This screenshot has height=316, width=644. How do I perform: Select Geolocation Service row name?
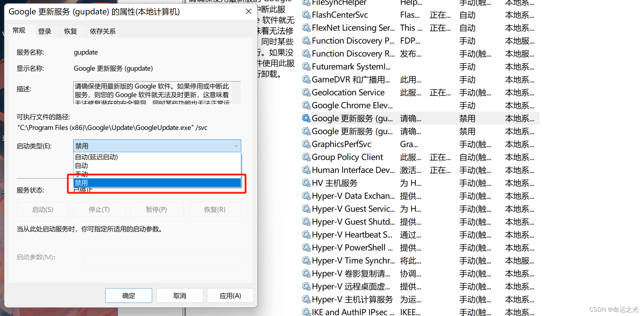[x=348, y=93]
